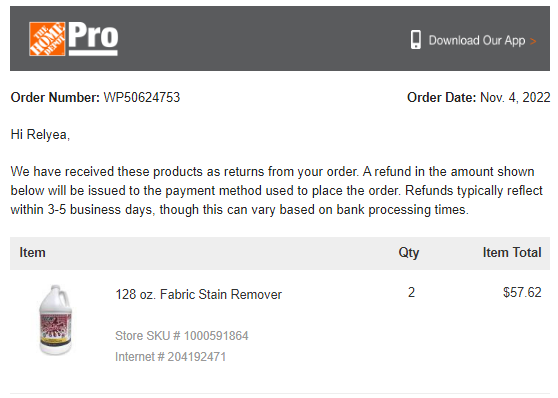Click the Order Number label
Screen dimensions: 558x398
[x=55, y=97]
